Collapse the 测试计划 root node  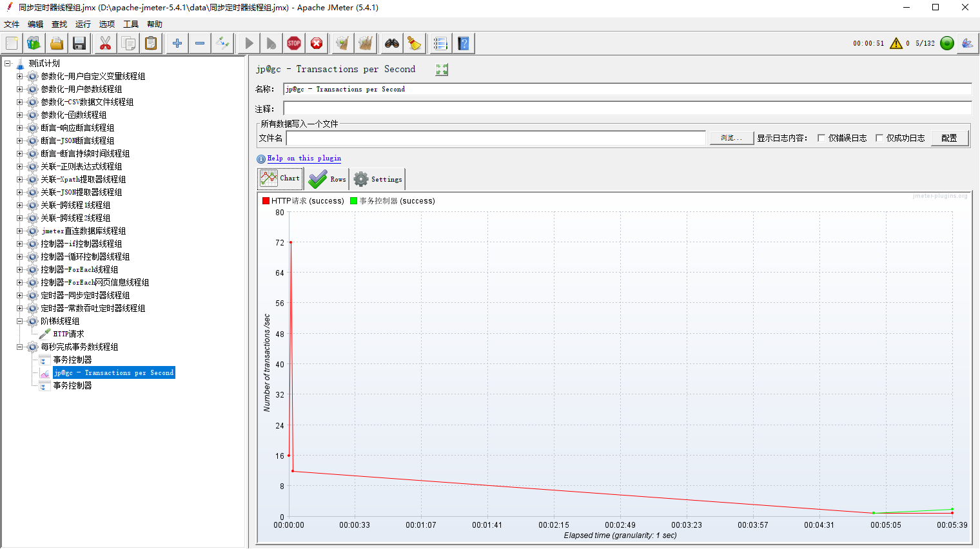click(x=8, y=63)
